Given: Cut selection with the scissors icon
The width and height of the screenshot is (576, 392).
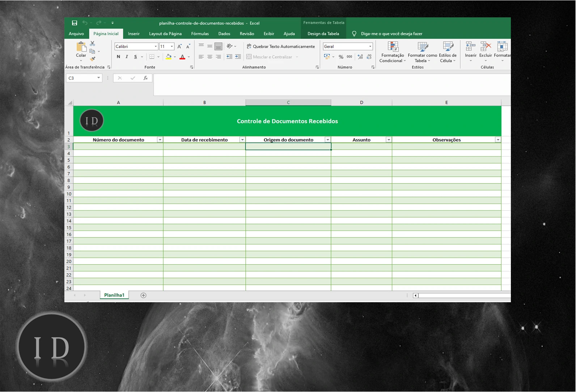Looking at the screenshot, I should (x=92, y=43).
